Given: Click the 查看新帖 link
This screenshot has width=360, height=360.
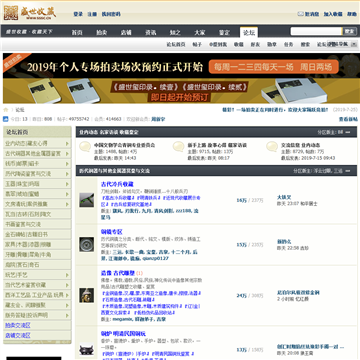Looking at the screenshot, I should point(348,119).
